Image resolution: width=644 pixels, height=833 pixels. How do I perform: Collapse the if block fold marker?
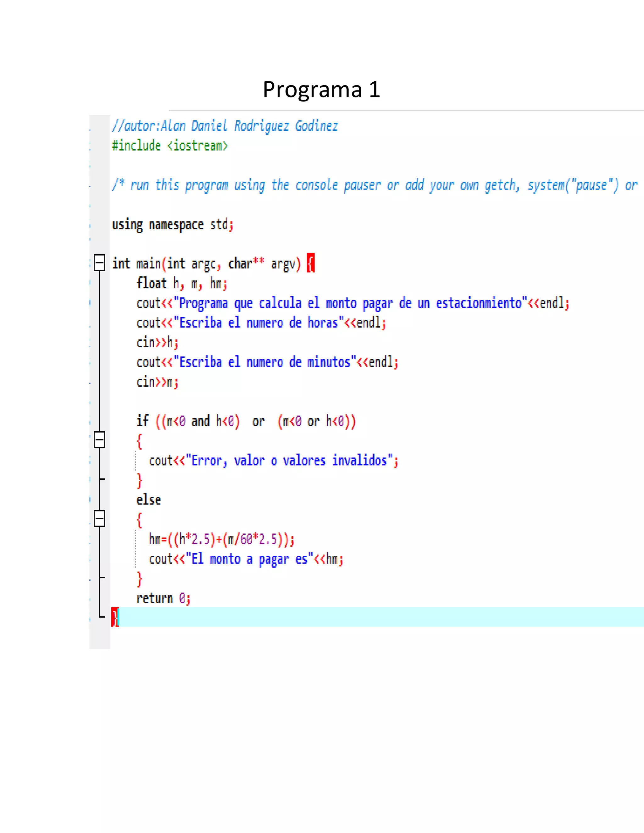99,440
